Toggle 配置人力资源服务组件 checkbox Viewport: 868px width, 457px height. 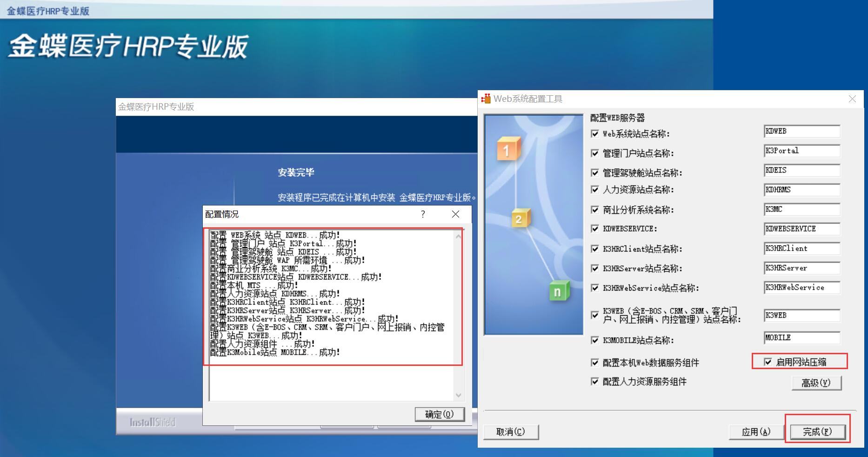click(x=594, y=382)
